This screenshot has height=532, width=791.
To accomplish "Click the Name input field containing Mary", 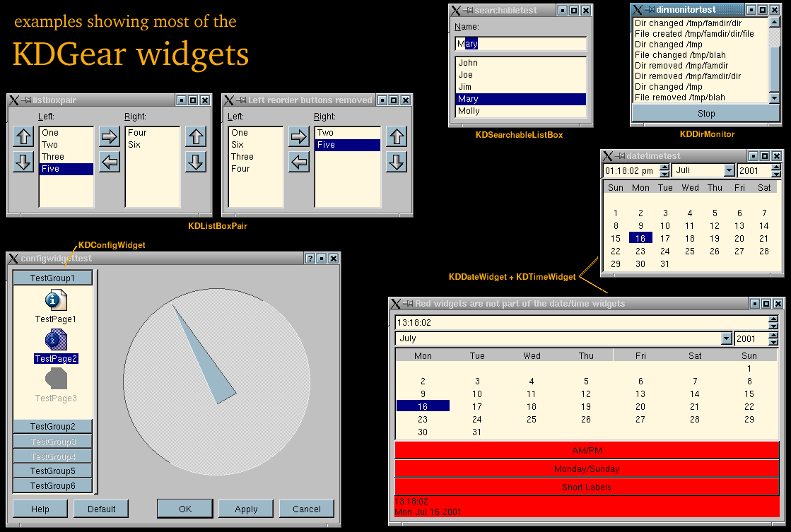I will click(x=520, y=44).
